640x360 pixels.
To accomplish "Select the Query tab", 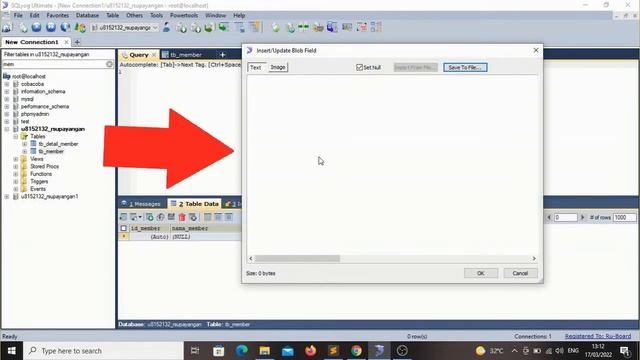I will [138, 55].
